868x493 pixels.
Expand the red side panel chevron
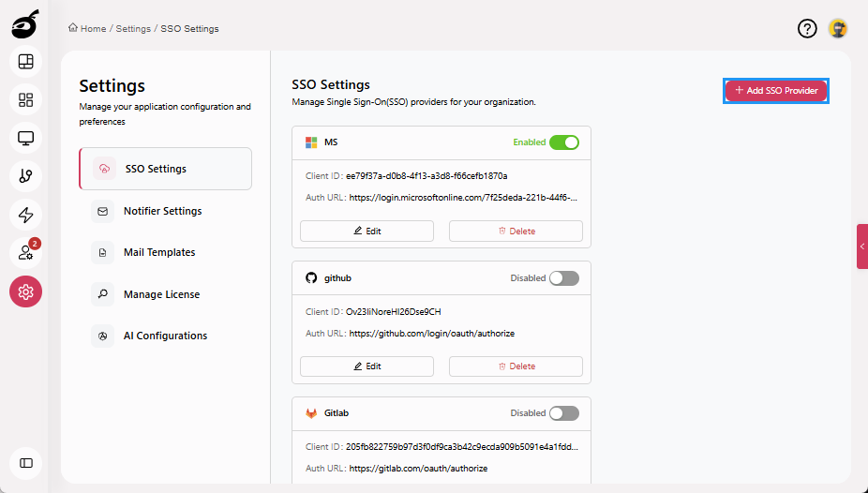(x=862, y=246)
